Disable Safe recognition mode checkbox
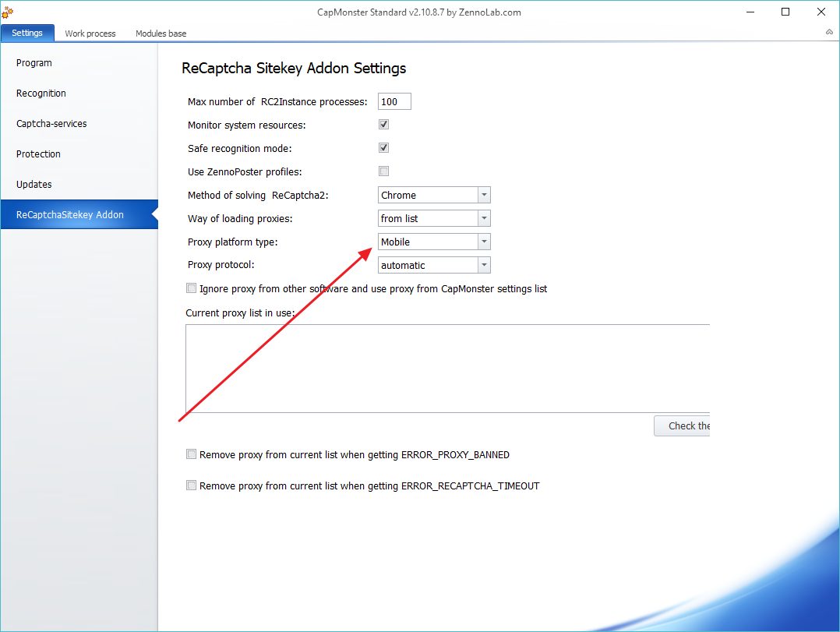Screen dimensions: 840x632 383,148
